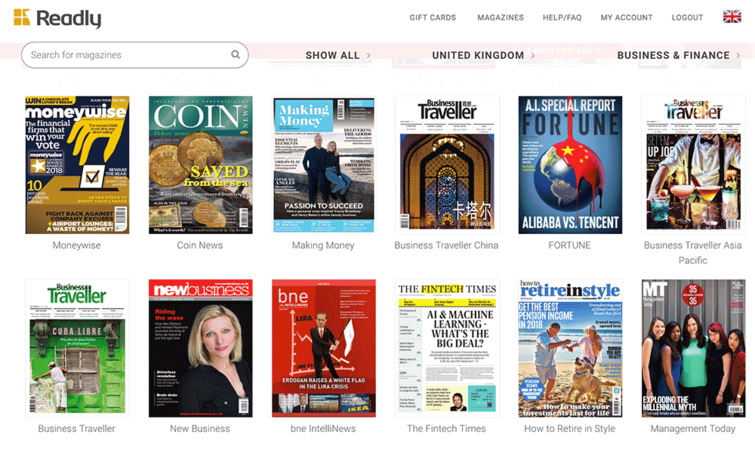Open the Business Traveller China cover
The image size is (755, 453).
(x=447, y=165)
